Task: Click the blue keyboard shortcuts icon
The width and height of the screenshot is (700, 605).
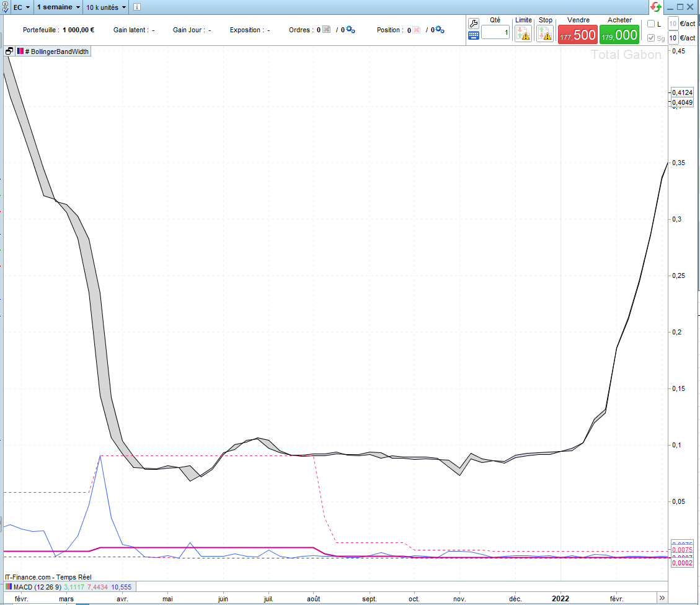Action: (474, 36)
